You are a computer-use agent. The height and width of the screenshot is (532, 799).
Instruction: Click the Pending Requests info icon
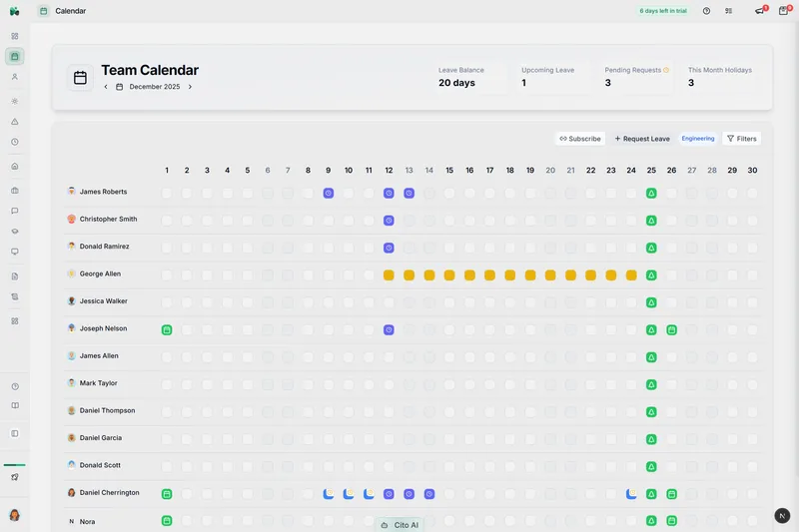tap(666, 70)
